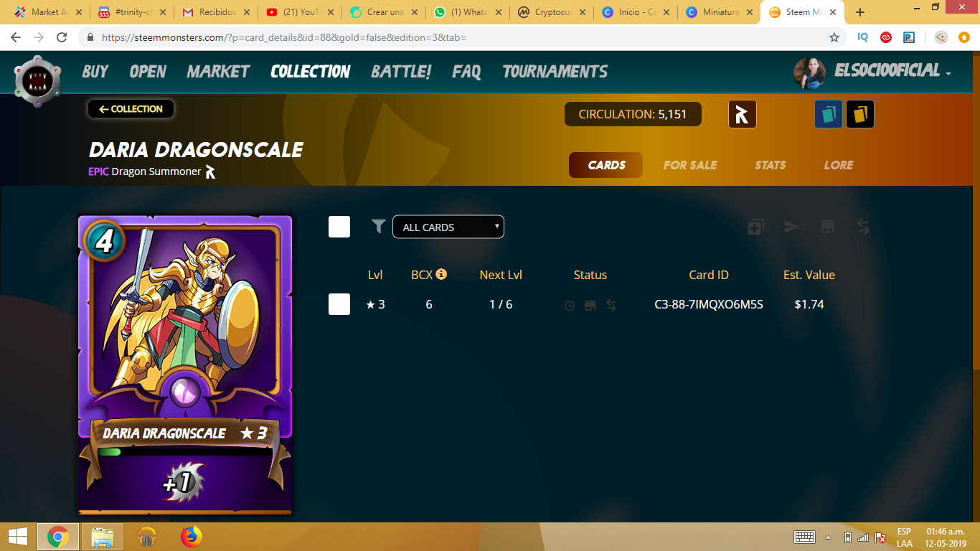This screenshot has height=551, width=980.
Task: Click the IQ browser extension icon
Action: tap(863, 37)
